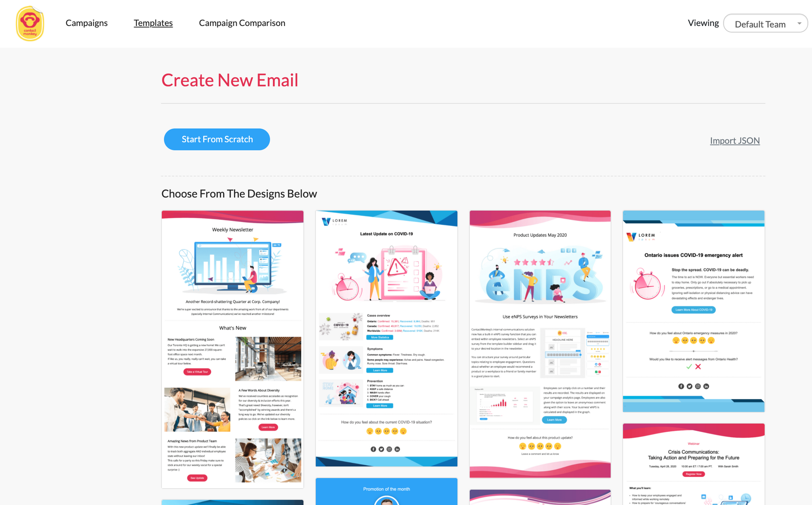Click the ContactMonkey logo icon
Image resolution: width=812 pixels, height=505 pixels.
tap(30, 23)
